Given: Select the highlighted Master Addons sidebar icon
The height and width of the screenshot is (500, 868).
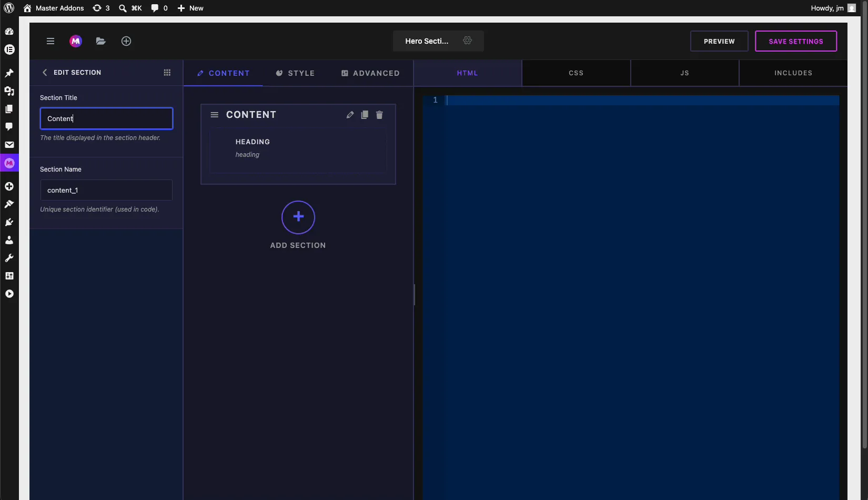Looking at the screenshot, I should (9, 163).
